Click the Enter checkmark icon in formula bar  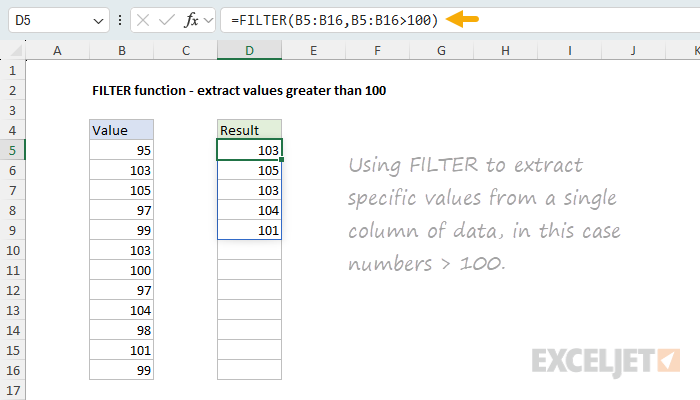pyautogui.click(x=167, y=20)
